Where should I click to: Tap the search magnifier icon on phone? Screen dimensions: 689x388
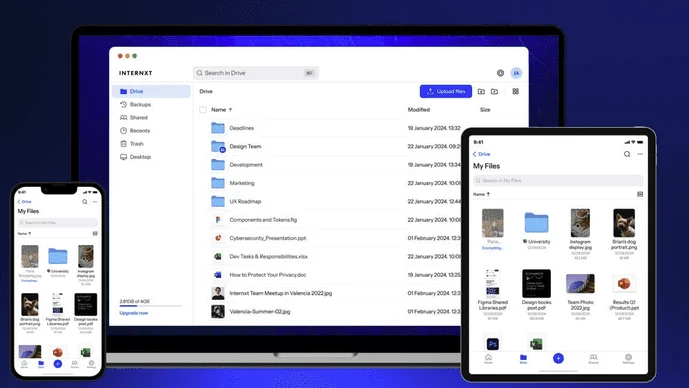click(84, 202)
